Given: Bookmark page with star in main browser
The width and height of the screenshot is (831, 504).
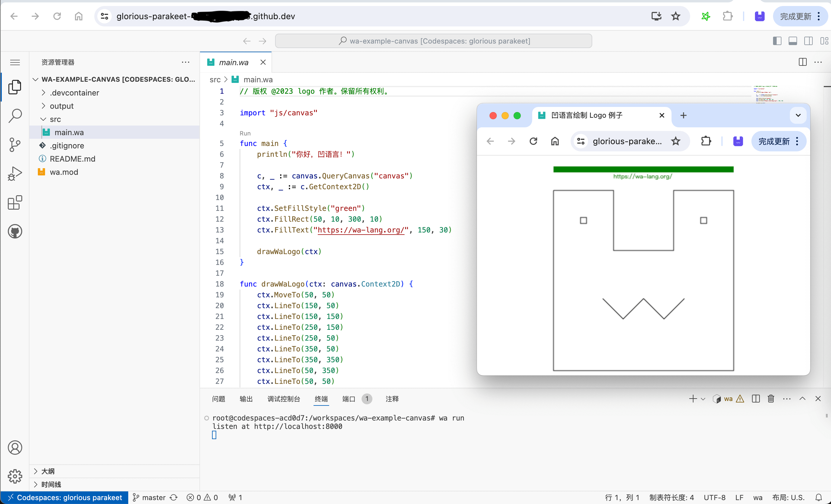Looking at the screenshot, I should click(675, 16).
